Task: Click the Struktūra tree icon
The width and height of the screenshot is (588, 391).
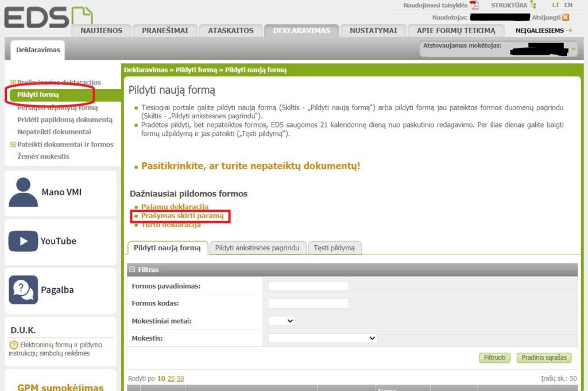Action: pyautogui.click(x=533, y=5)
